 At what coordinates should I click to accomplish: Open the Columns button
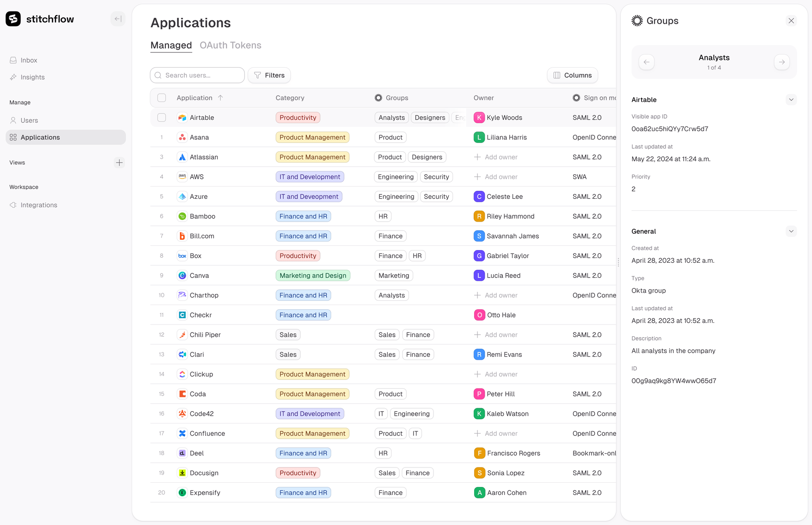coord(573,75)
